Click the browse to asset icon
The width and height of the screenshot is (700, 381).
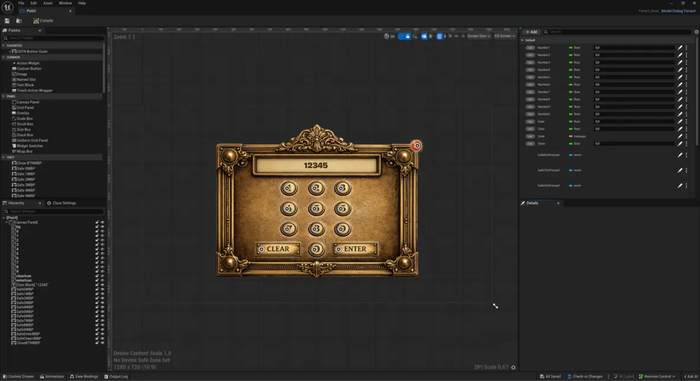click(x=19, y=21)
